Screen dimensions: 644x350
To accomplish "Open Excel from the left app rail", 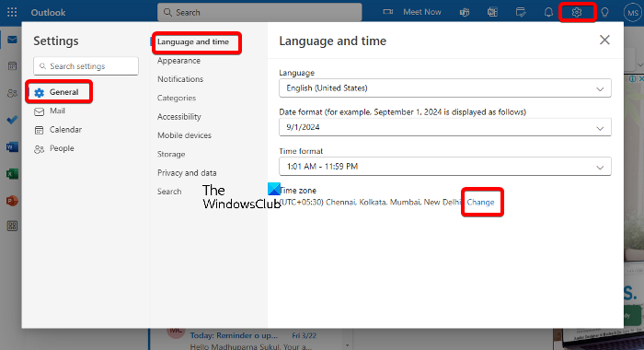I will pyautogui.click(x=12, y=174).
